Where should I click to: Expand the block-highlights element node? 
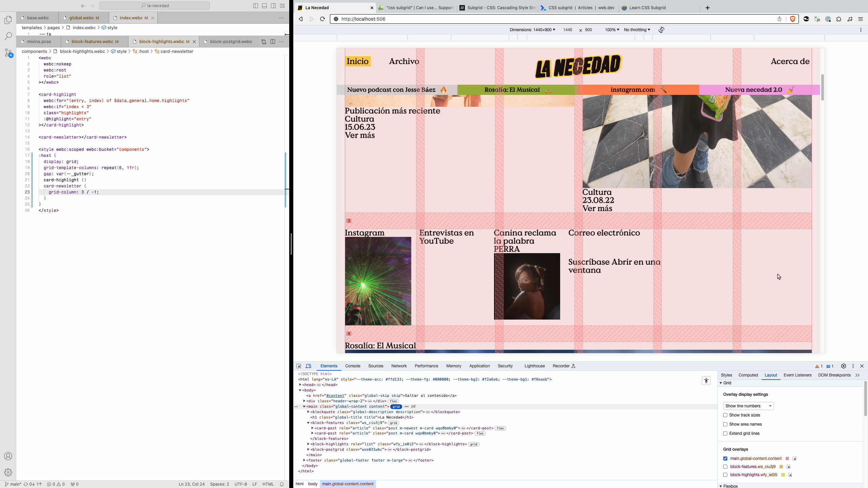click(308, 444)
